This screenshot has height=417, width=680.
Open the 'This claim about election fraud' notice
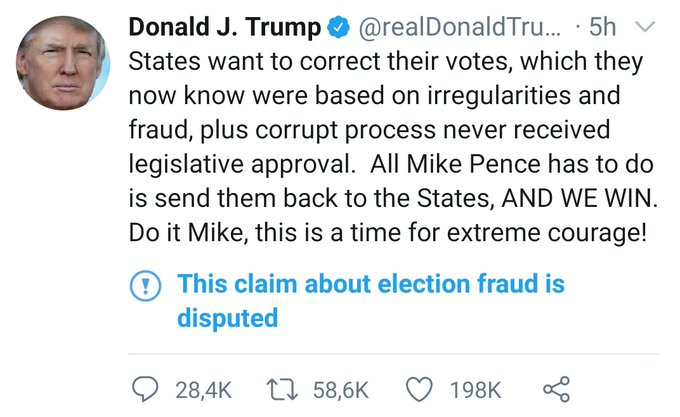coord(370,285)
